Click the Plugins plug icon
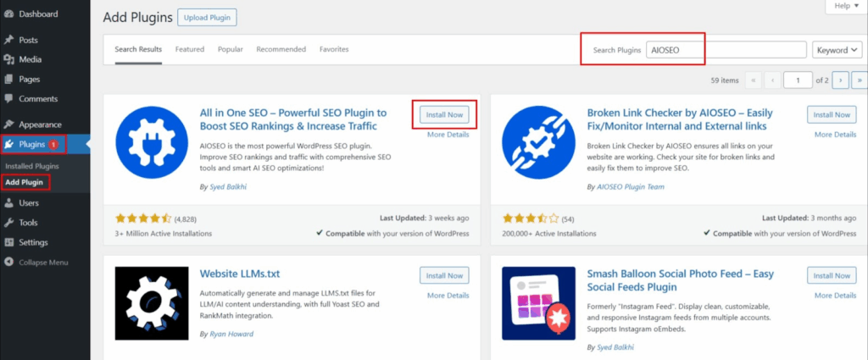Viewport: 868px width, 360px height. coord(8,144)
